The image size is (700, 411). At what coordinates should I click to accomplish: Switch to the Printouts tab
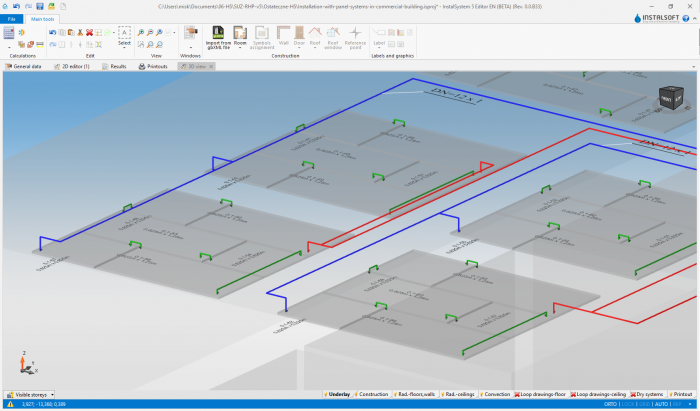pos(154,66)
